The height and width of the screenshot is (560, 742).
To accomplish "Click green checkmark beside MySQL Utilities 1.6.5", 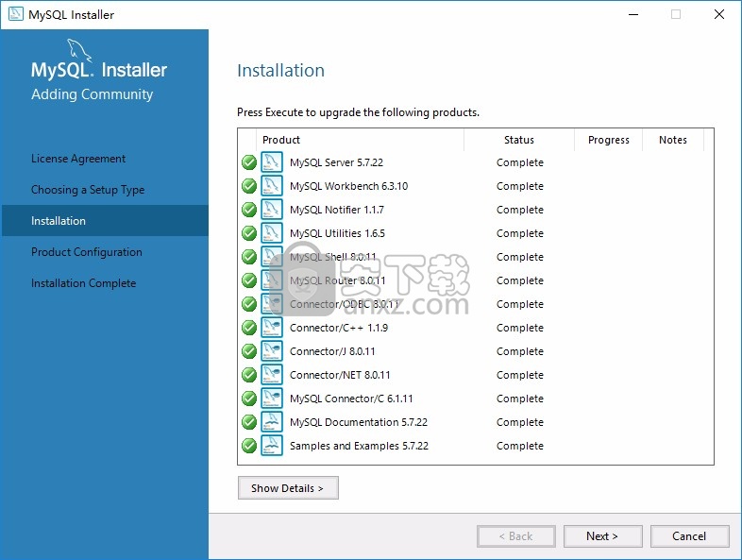I will click(249, 233).
